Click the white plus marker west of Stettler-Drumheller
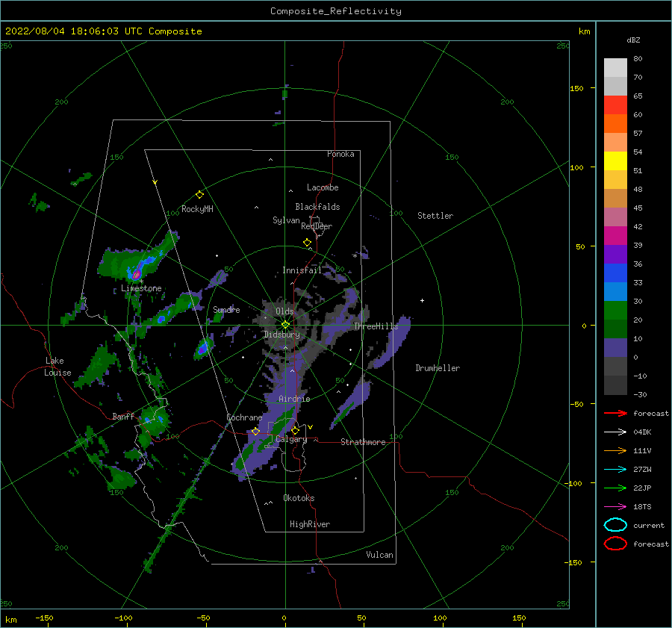The width and height of the screenshot is (672, 628). click(422, 300)
